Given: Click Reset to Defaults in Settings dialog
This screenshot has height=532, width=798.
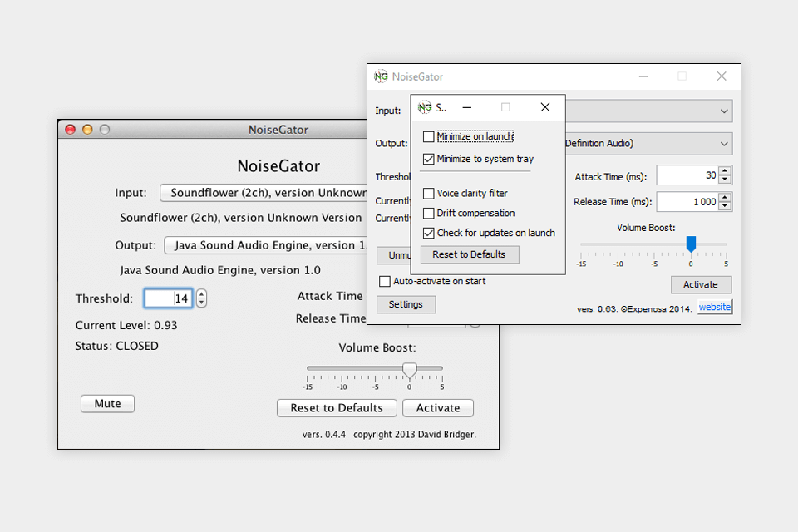Looking at the screenshot, I should [x=469, y=254].
